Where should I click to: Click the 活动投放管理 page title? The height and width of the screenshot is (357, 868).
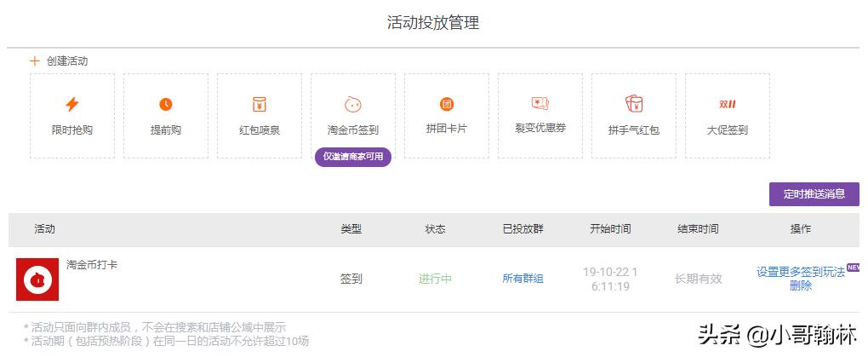click(433, 23)
